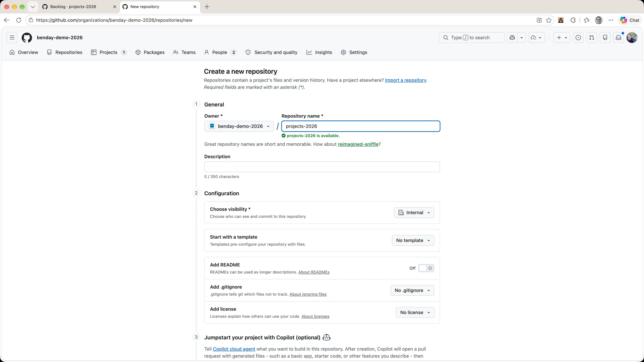The width and height of the screenshot is (644, 362).
Task: Reload the page with refresh icon
Action: [x=19, y=20]
